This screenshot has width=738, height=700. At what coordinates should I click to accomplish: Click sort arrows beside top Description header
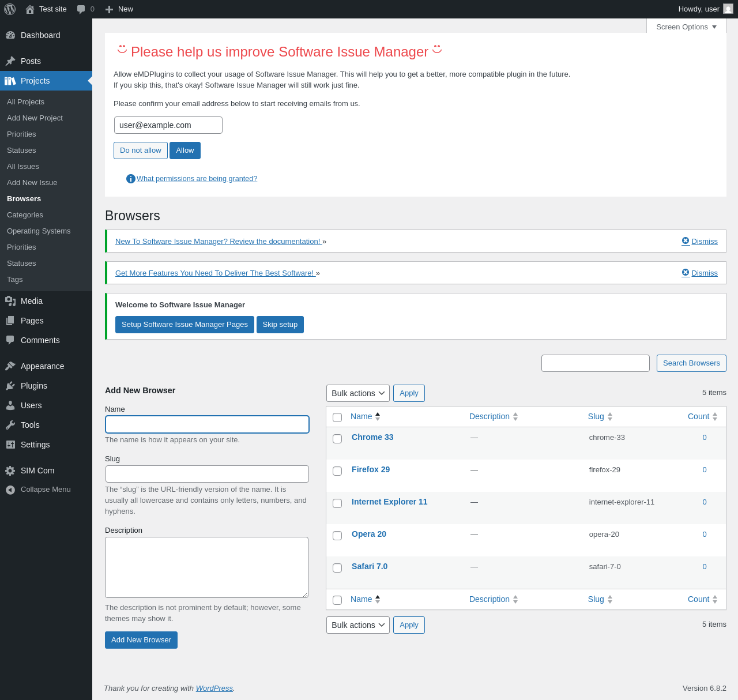(x=515, y=416)
